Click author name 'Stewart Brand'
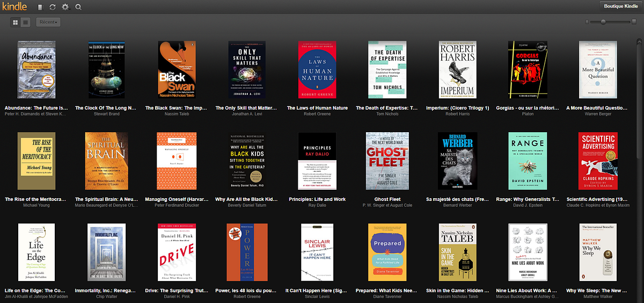 click(107, 114)
